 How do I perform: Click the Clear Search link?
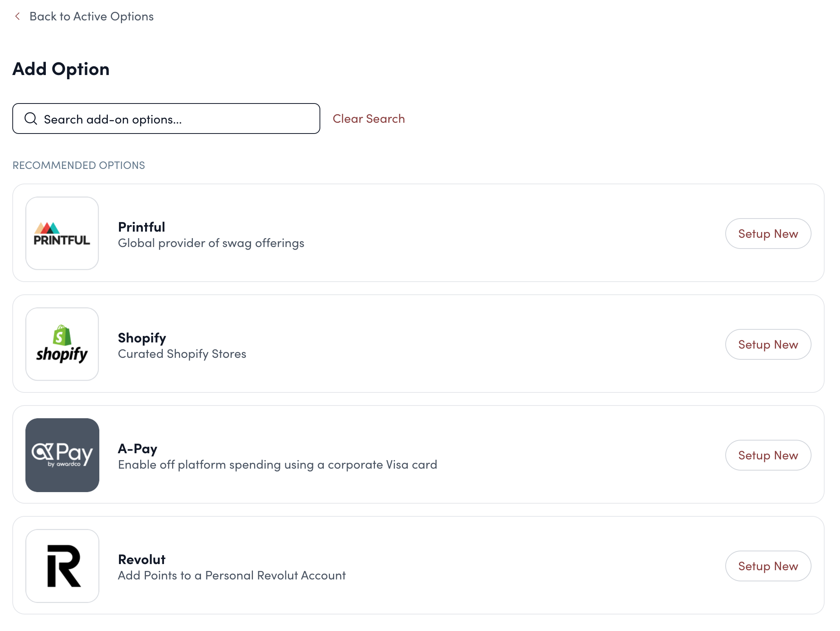click(x=368, y=119)
